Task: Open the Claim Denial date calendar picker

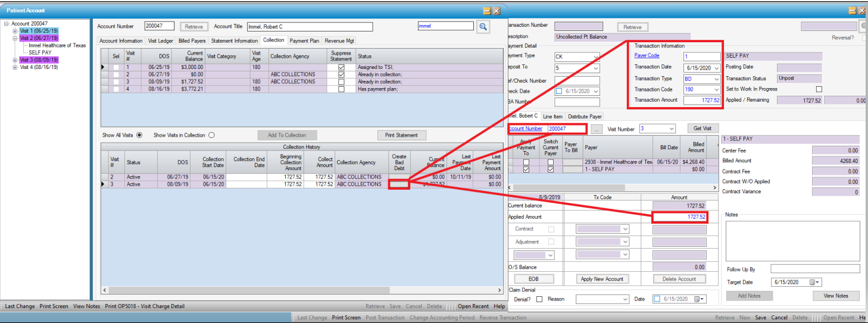Action: pos(702,299)
